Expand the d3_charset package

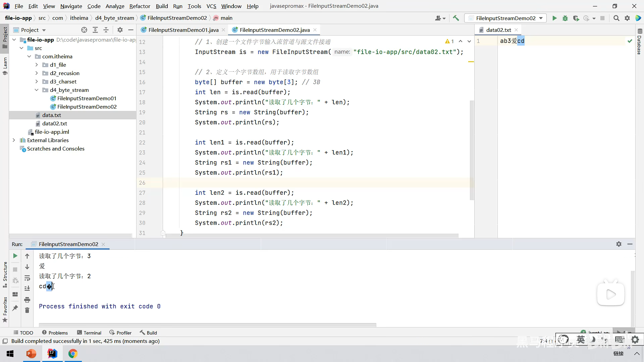tap(37, 81)
